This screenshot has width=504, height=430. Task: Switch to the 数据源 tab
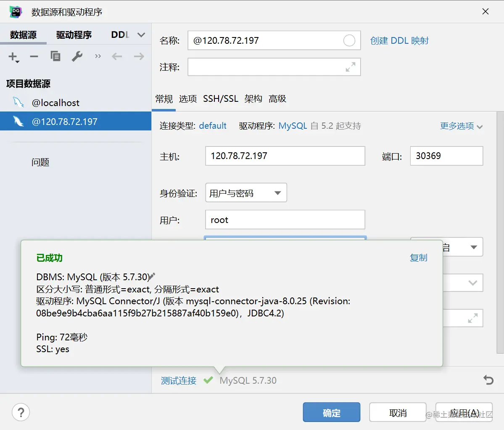click(x=23, y=35)
